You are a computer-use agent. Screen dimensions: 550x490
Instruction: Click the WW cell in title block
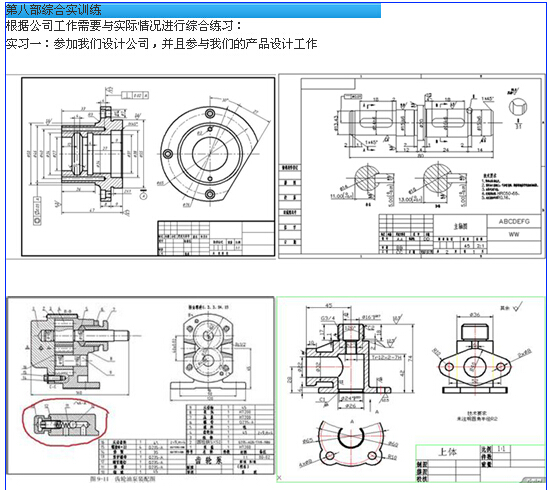(514, 234)
